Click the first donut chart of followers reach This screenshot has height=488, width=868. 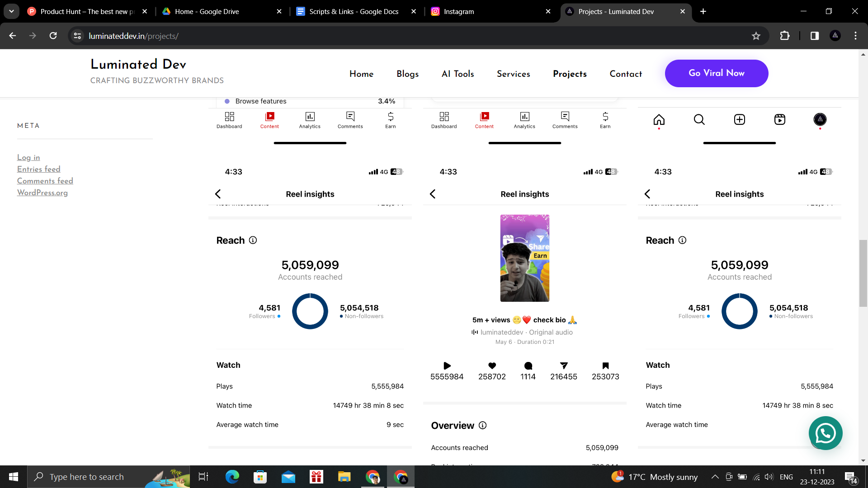point(310,311)
